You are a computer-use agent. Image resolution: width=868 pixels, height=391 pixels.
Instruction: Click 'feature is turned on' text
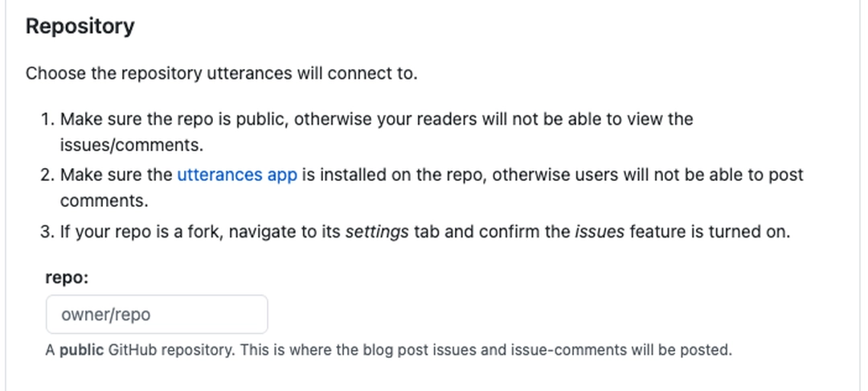pyautogui.click(x=710, y=232)
